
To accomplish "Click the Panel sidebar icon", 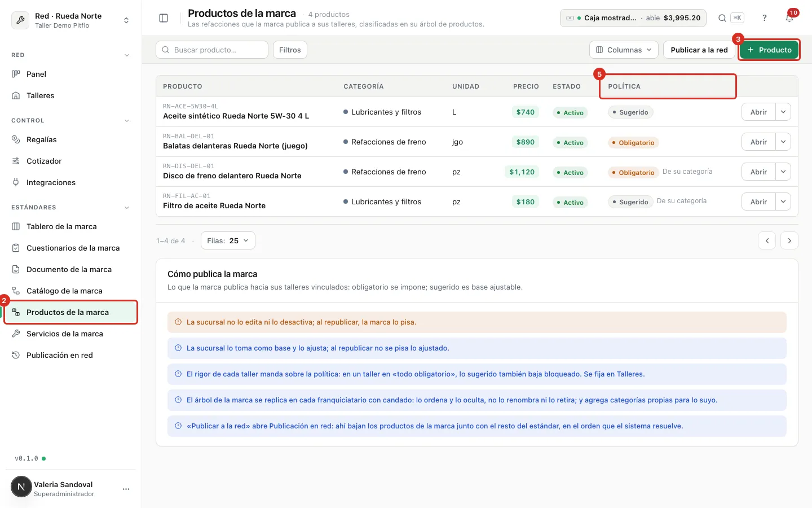I will pos(16,74).
